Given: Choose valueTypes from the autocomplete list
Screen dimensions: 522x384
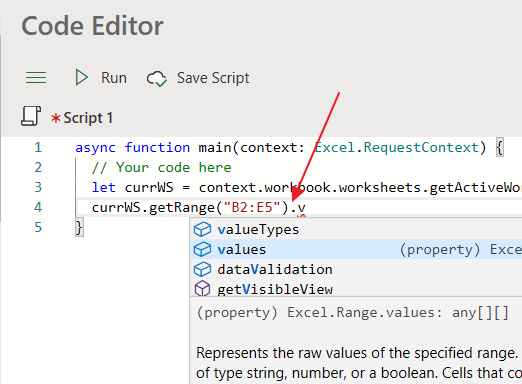Looking at the screenshot, I should (x=356, y=229).
